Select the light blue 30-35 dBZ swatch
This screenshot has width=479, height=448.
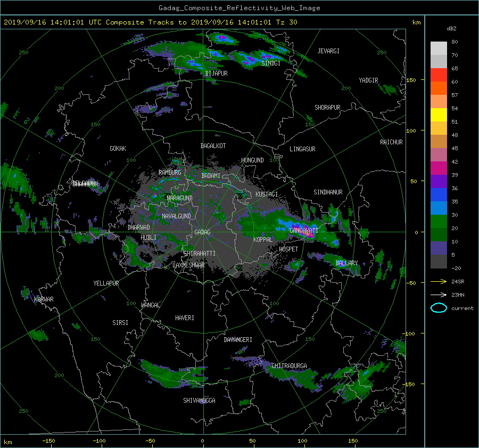pyautogui.click(x=439, y=208)
